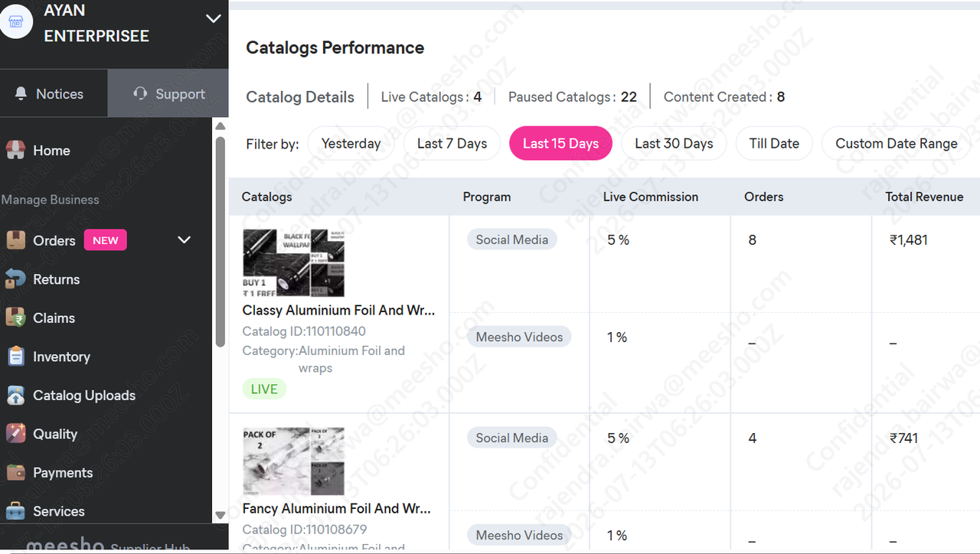Open Returns in the sidebar
Viewport: 980px width, 554px height.
[x=56, y=279]
